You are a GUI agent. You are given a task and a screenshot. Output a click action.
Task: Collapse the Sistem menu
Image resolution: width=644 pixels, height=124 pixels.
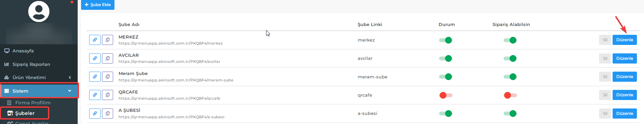pyautogui.click(x=39, y=91)
